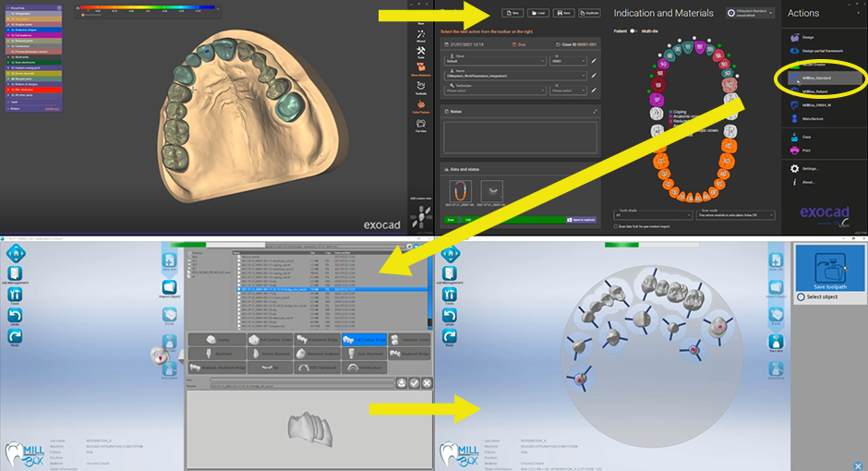Open Settings gear in Actions panel
The height and width of the screenshot is (471, 868).
click(794, 168)
